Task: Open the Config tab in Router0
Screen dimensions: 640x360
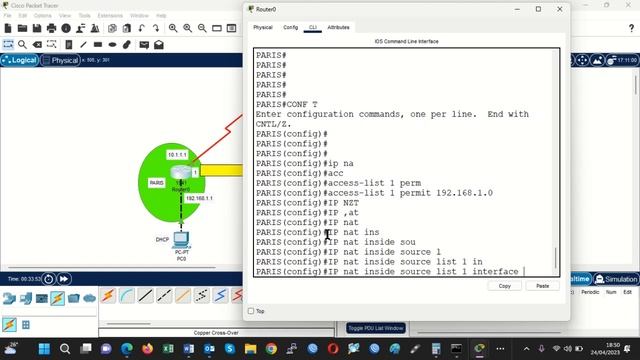Action: [x=291, y=27]
